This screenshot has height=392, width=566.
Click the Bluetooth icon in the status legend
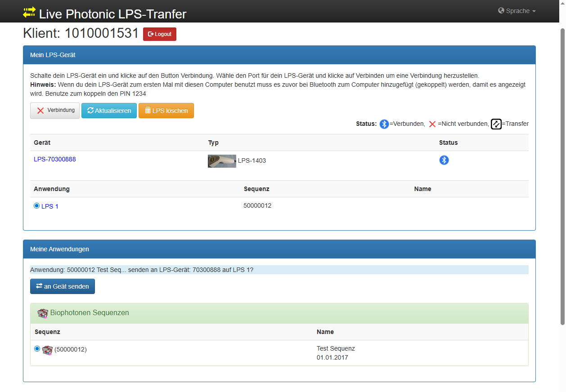click(x=384, y=124)
